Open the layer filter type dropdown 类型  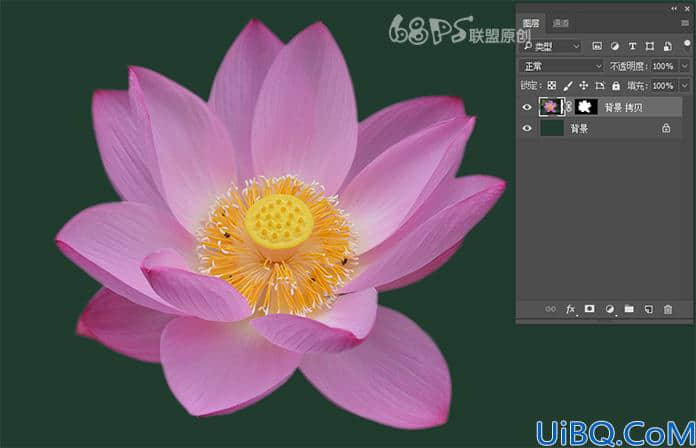(x=552, y=46)
